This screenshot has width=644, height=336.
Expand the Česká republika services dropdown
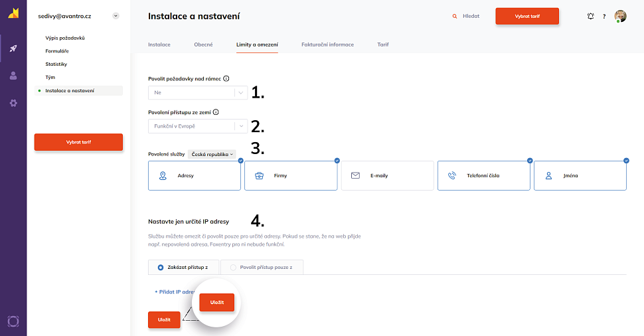point(212,154)
